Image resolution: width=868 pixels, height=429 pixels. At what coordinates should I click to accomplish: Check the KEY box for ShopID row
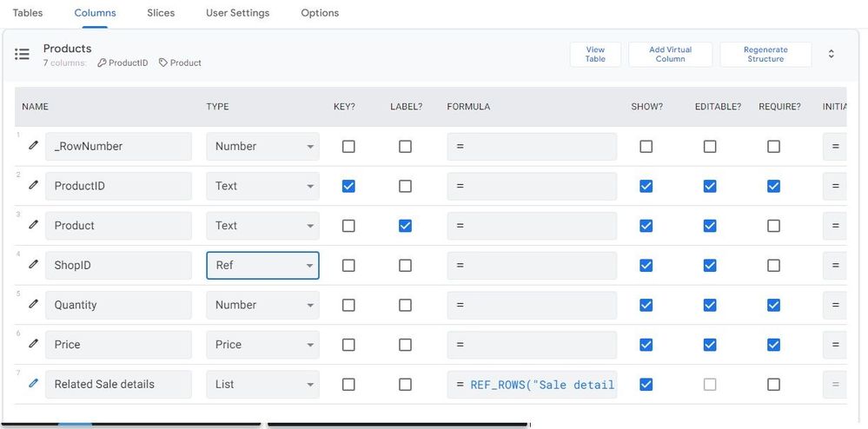coord(348,265)
